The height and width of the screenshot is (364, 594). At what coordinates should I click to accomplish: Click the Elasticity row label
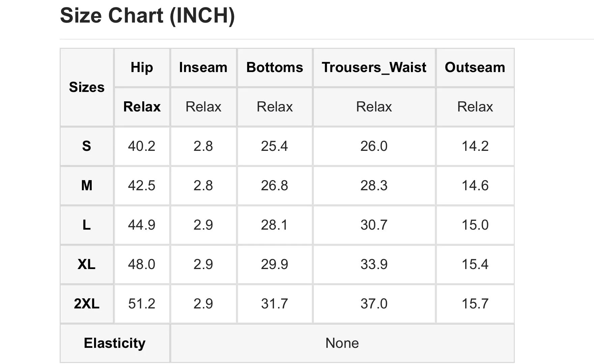tap(115, 343)
